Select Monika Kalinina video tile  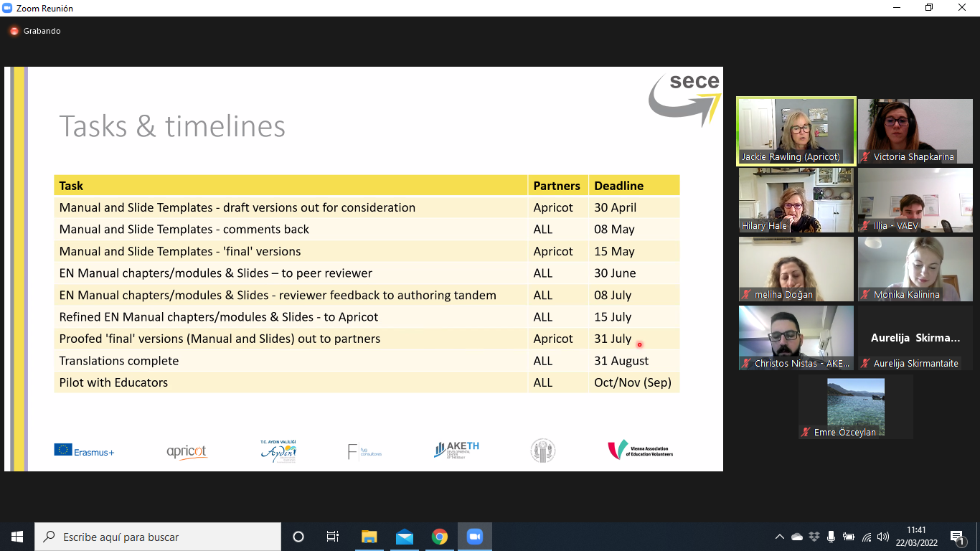pyautogui.click(x=915, y=269)
